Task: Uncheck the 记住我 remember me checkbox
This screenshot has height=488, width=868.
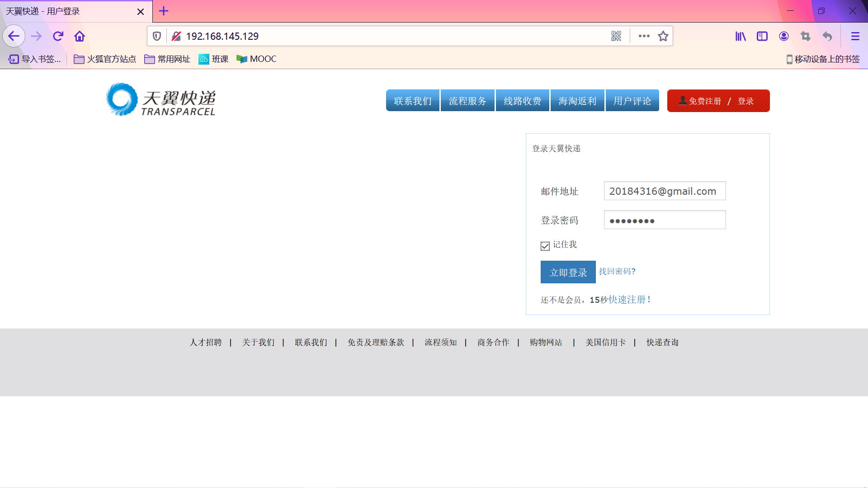Action: 545,246
